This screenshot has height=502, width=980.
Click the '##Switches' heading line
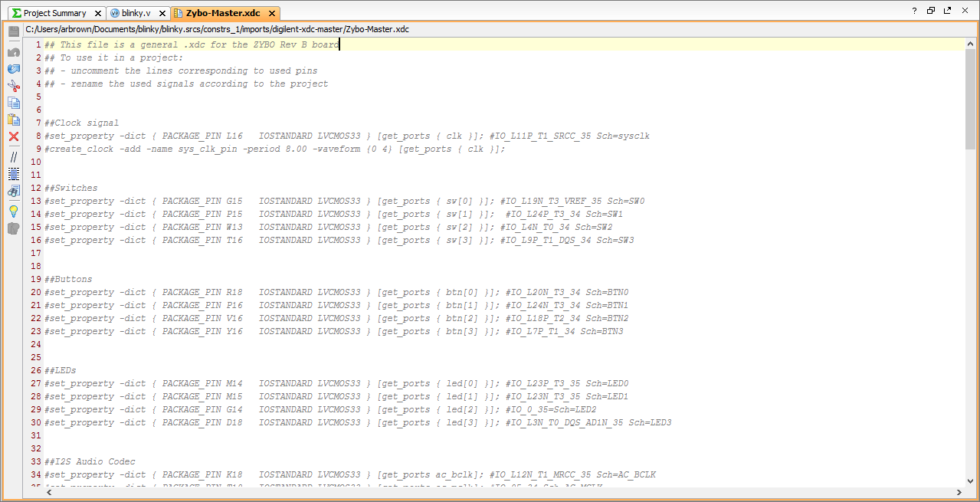coord(71,188)
